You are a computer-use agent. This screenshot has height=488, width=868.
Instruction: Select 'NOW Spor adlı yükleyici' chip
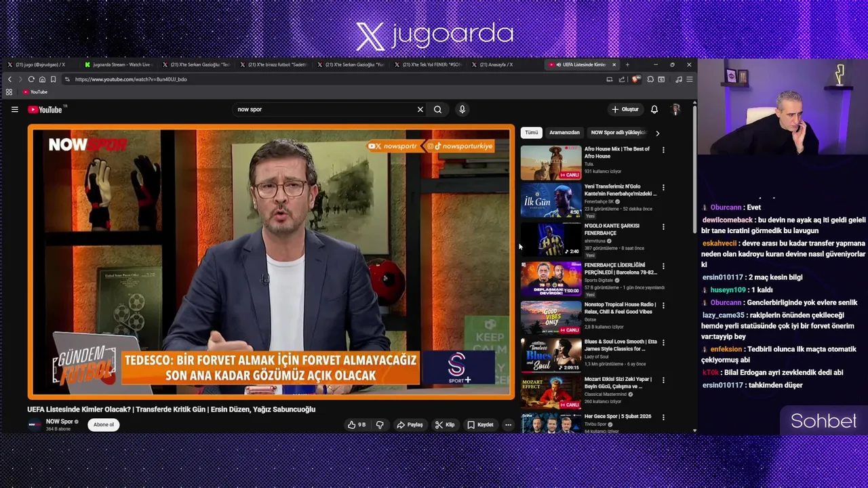coord(618,133)
